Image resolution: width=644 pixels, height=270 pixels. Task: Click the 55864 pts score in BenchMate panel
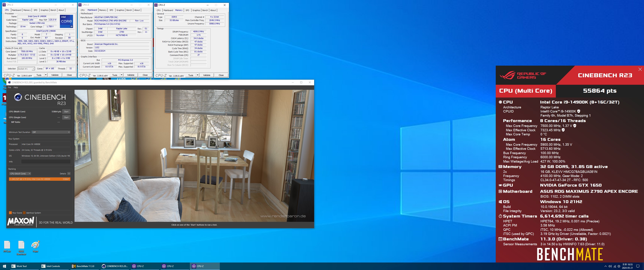(599, 91)
